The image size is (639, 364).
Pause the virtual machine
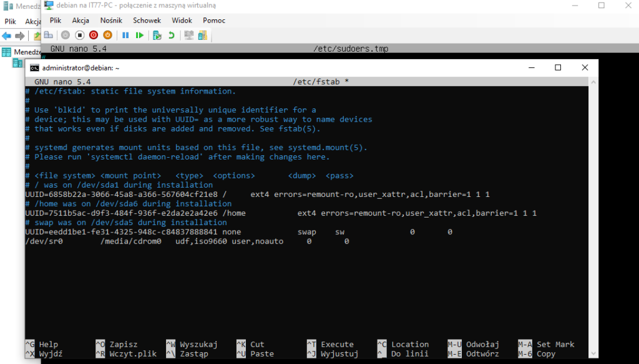(125, 36)
